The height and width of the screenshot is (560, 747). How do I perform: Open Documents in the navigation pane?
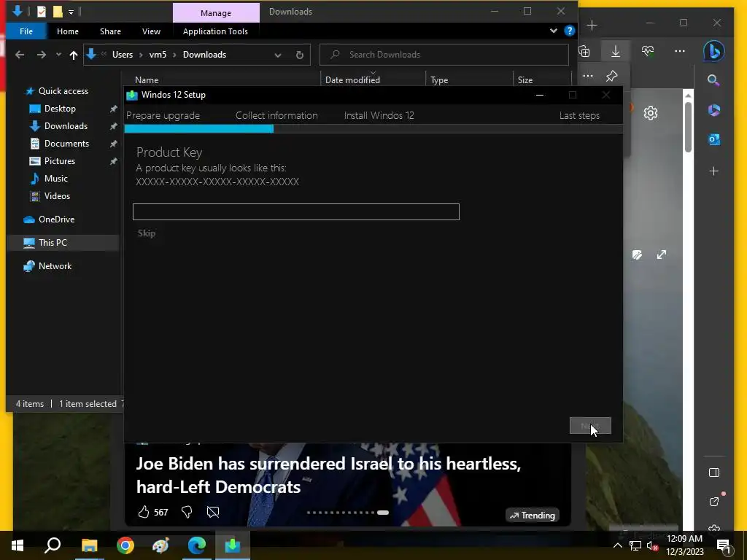66,144
